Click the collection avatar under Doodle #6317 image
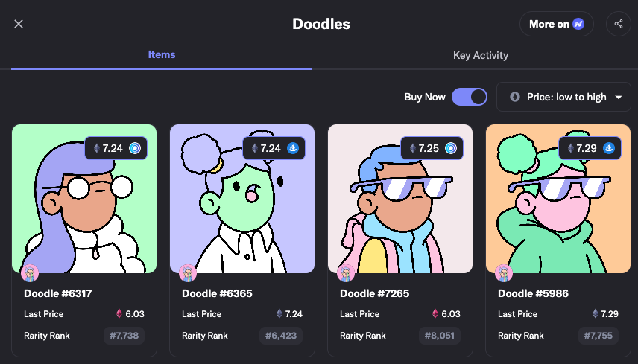Viewport: 638px width, 364px height. (30, 273)
